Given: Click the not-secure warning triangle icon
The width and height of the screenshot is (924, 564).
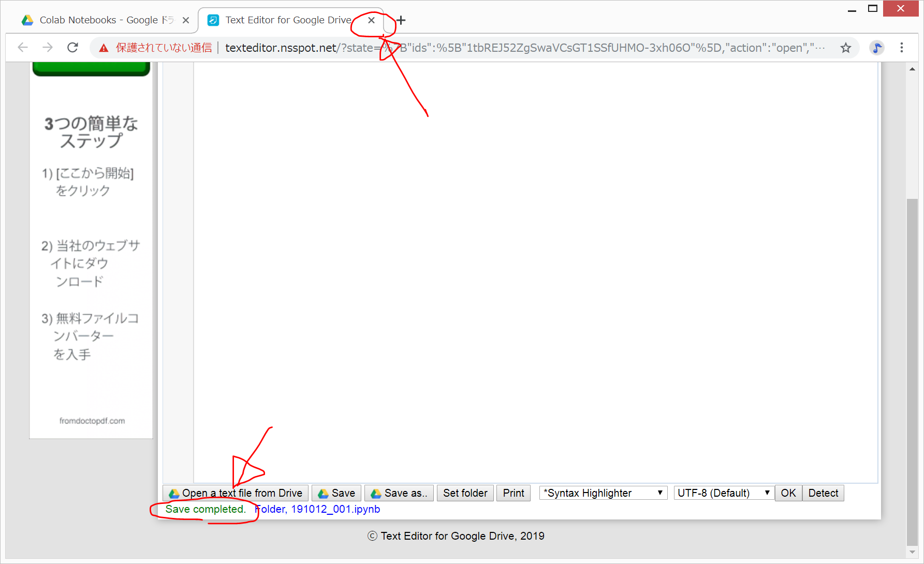Looking at the screenshot, I should tap(104, 48).
